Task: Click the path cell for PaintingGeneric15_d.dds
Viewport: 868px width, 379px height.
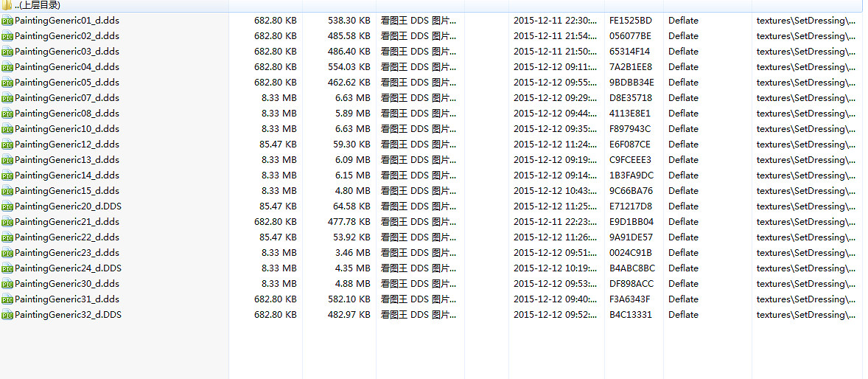Action: (x=806, y=191)
